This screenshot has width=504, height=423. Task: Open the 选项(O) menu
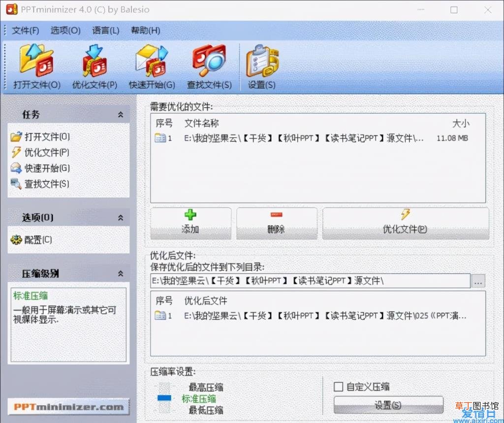click(65, 30)
